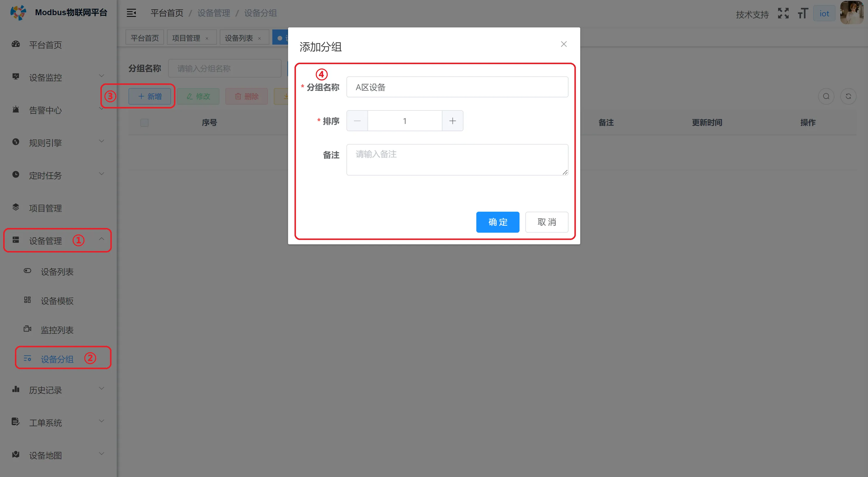
Task: Click the 删除 button
Action: [x=247, y=96]
